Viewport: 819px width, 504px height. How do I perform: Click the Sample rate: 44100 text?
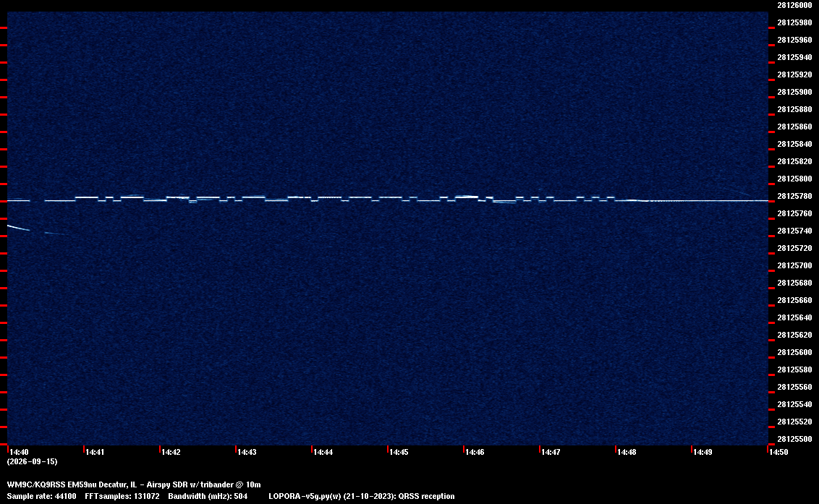point(41,496)
